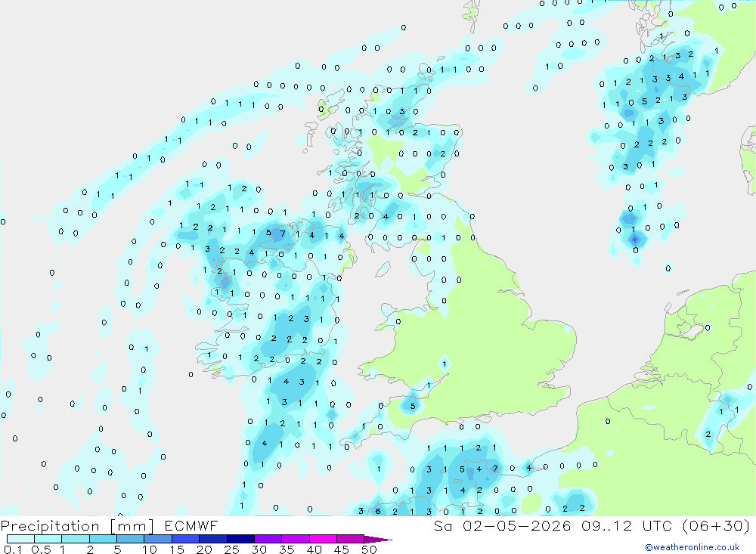The height and width of the screenshot is (554, 756).
Task: Select the 40–45 mm legend swatch
Action: [x=323, y=539]
